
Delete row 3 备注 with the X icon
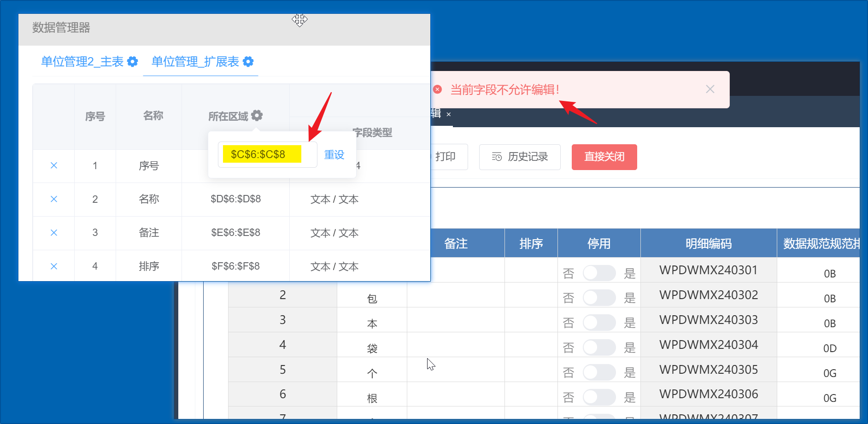point(54,233)
